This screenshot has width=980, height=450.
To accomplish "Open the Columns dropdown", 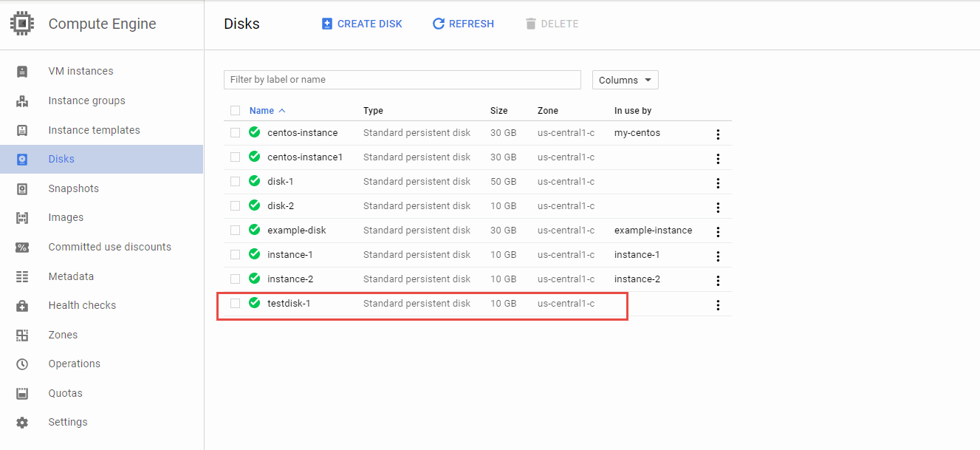I will [x=625, y=80].
